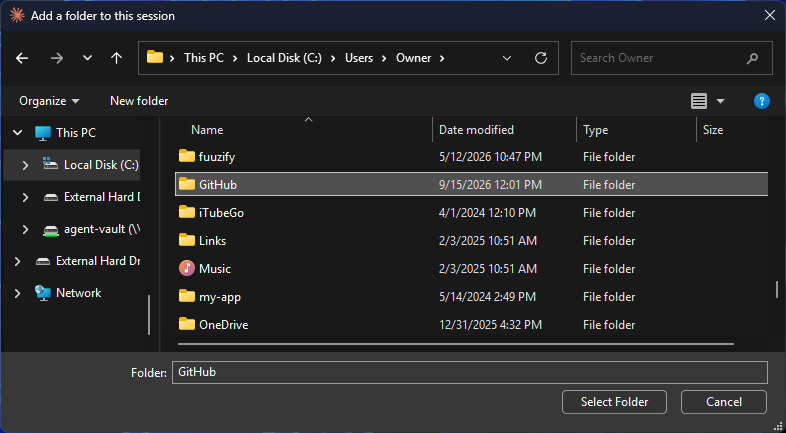Open address bar previous locations dropdown
Screen dimensions: 786x433
tap(507, 58)
